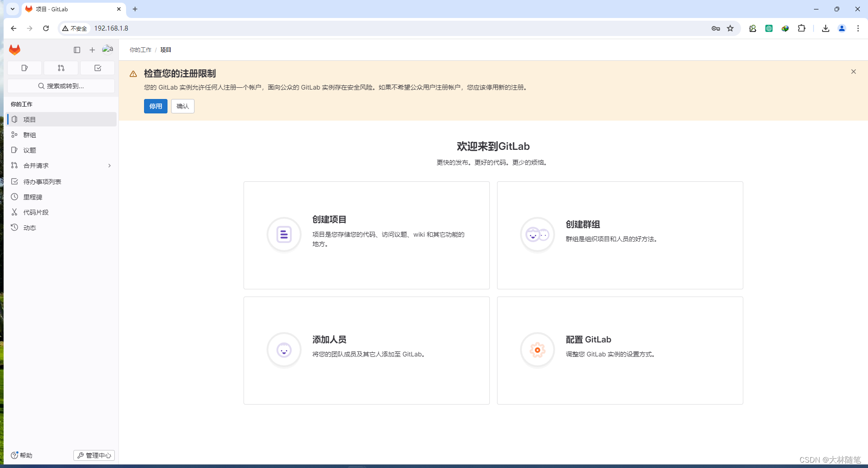Expand the 合并请求 chevron in the sidebar

click(109, 166)
